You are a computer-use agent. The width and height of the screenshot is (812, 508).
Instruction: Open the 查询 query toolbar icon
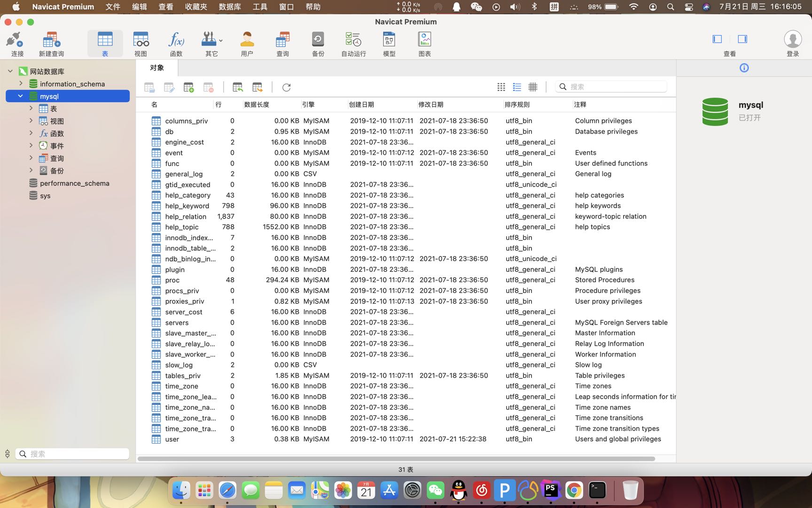282,44
